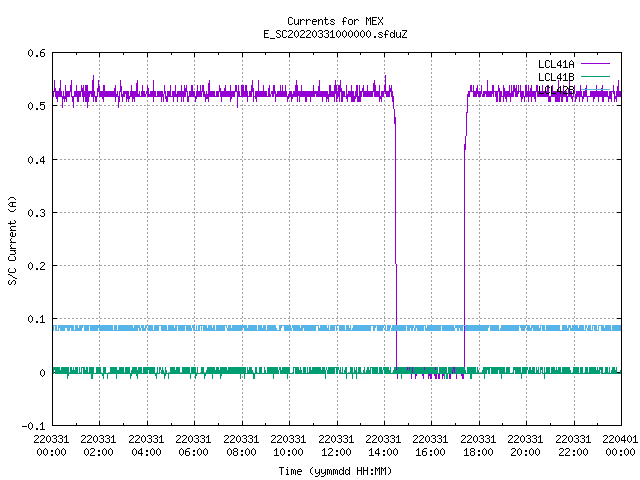Click the 220331 22:00 x-axis tick label
Viewport: 640px width, 480px height.
coord(573,446)
